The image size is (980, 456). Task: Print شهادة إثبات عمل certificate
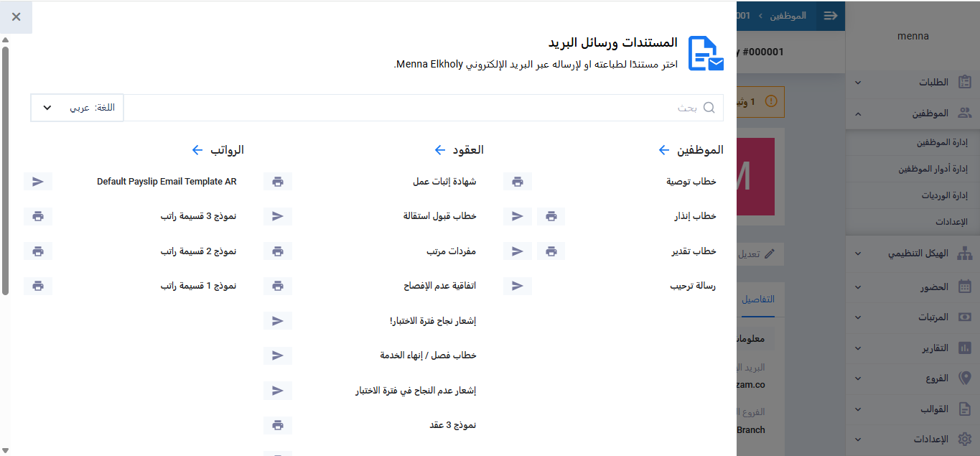(278, 182)
